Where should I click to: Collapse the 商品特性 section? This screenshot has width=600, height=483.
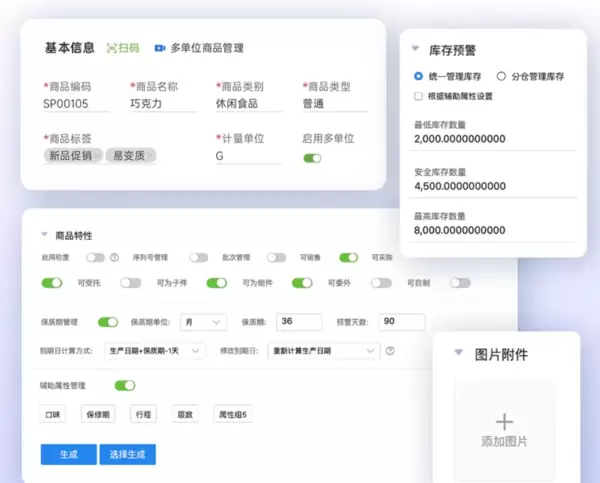[45, 235]
